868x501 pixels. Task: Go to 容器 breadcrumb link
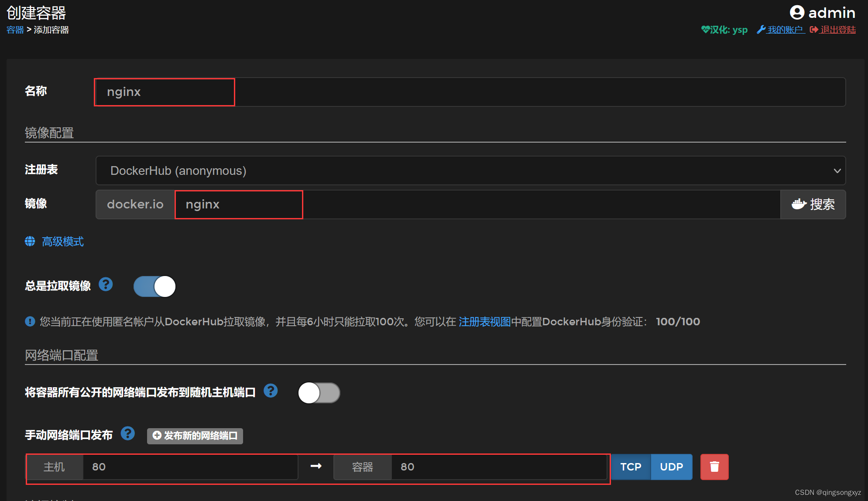15,30
